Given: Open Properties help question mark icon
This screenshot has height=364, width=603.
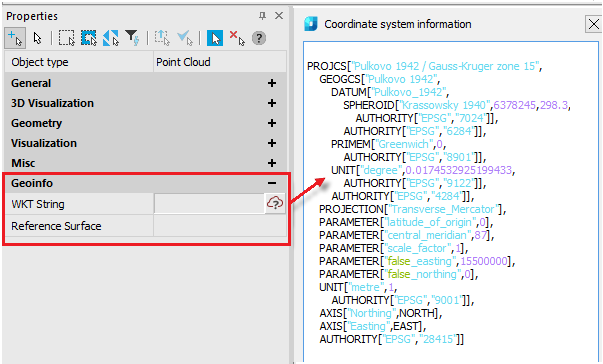Looking at the screenshot, I should click(x=259, y=38).
